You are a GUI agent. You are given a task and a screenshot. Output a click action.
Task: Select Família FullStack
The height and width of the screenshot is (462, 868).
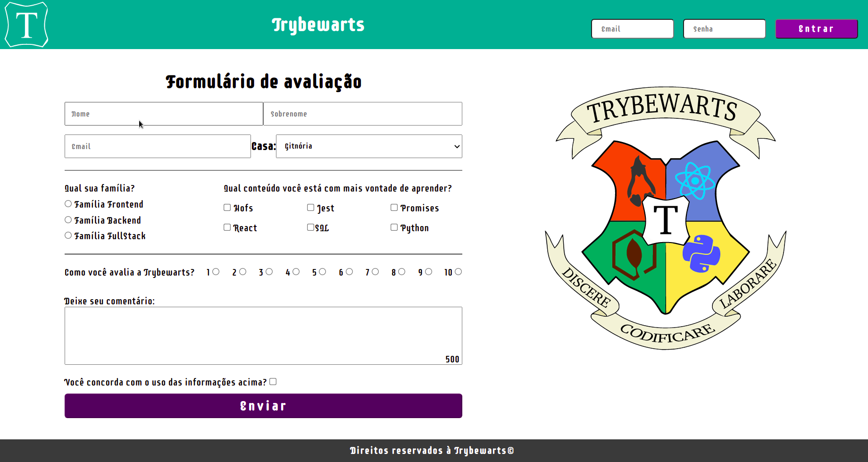[x=68, y=235]
